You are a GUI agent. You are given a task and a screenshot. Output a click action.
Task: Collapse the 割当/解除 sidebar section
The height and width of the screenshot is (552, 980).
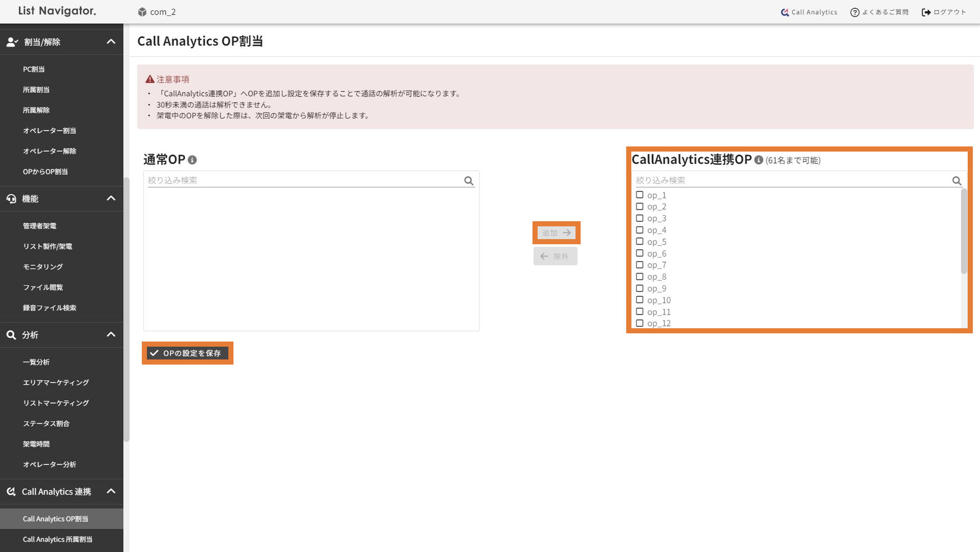[x=111, y=42]
